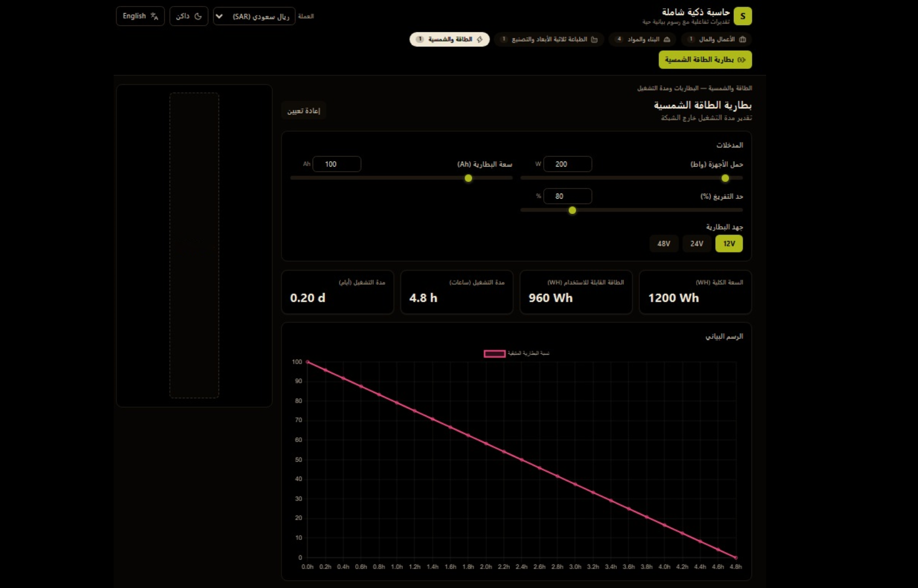Click the breadcrumb الطاقة والشمسية — البطاريات ومدة التشغيل

click(695, 88)
